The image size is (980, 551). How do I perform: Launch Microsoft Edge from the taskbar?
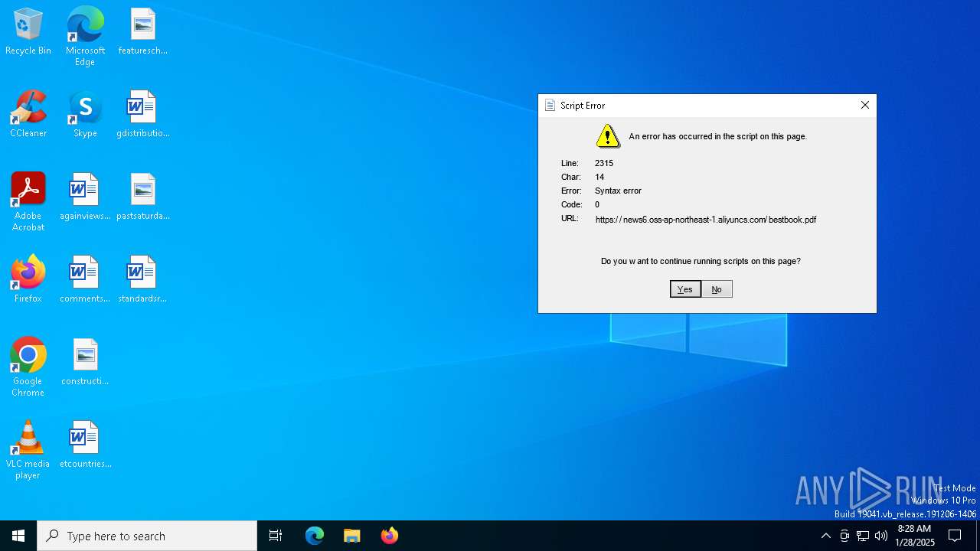(x=315, y=536)
